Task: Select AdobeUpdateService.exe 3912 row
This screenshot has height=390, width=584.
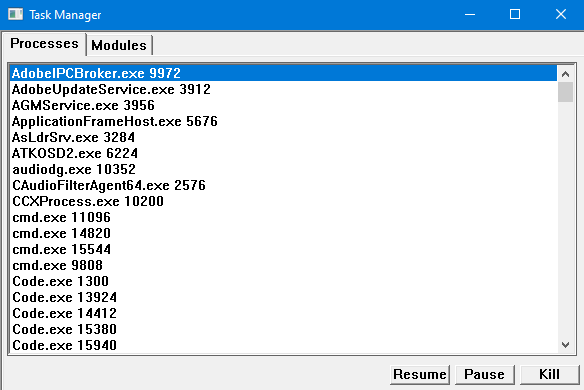Action: [x=283, y=89]
